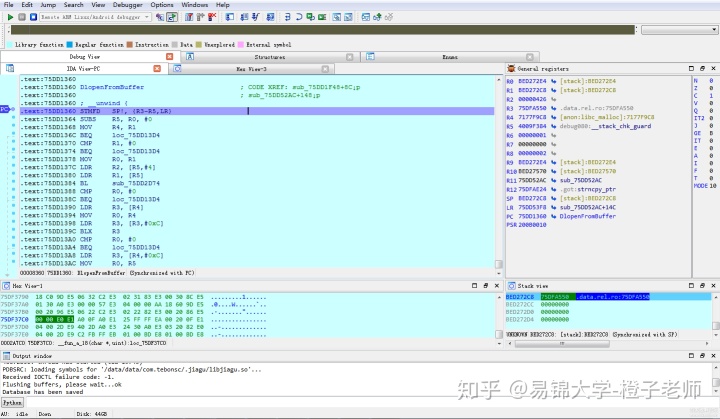The width and height of the screenshot is (720, 419).
Task: Switch to the Structures tab
Action: pos(270,57)
